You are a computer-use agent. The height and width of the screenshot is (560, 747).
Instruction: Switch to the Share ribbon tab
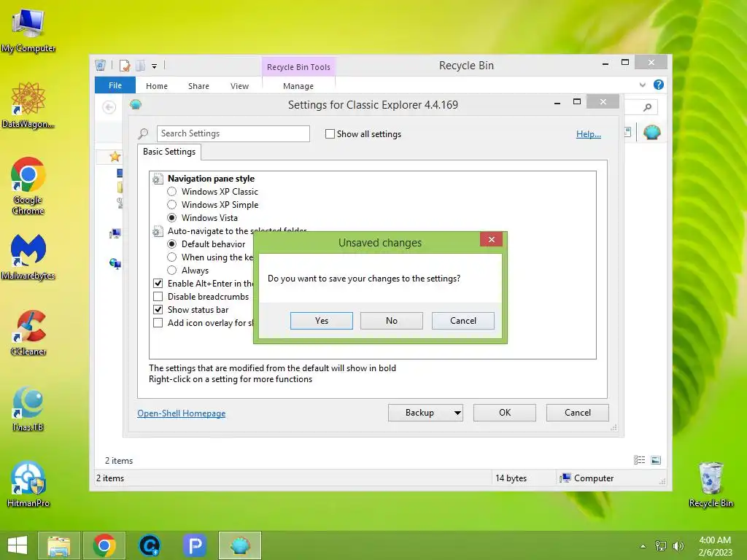[x=198, y=86]
